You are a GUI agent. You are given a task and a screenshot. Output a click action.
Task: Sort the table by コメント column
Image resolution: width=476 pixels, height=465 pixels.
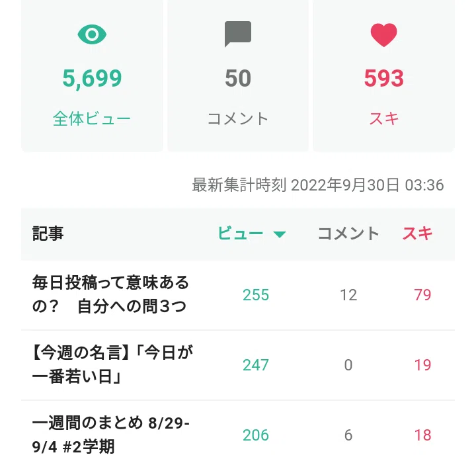tap(348, 233)
